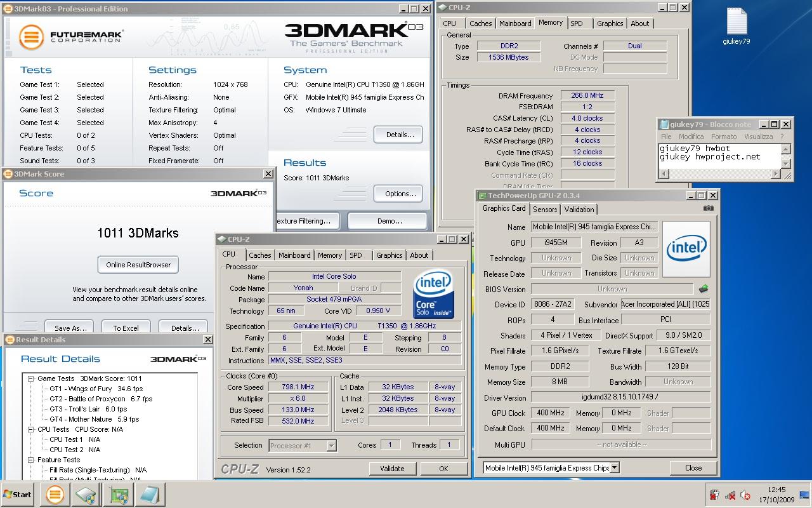The height and width of the screenshot is (508, 812).
Task: Select CPU tab in back CPU-Z window
Action: (x=450, y=23)
